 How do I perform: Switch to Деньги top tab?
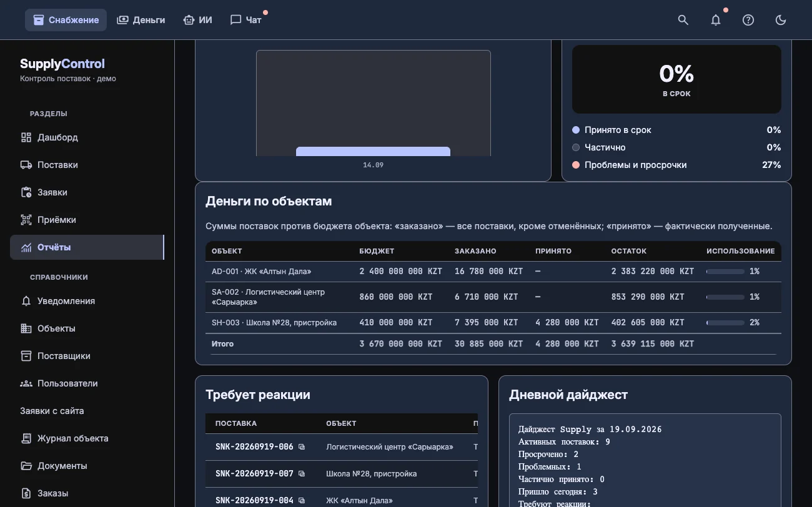[x=141, y=20]
